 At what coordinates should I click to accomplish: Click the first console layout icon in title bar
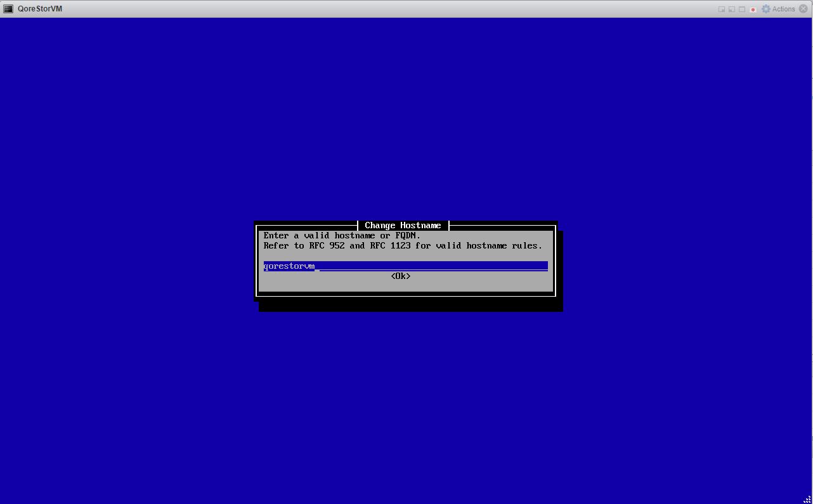[722, 10]
